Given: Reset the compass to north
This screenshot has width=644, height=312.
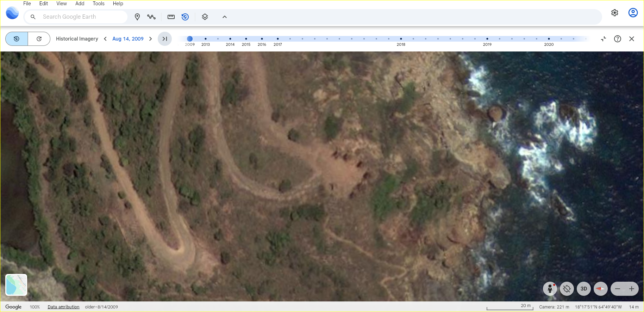Looking at the screenshot, I should coord(601,289).
